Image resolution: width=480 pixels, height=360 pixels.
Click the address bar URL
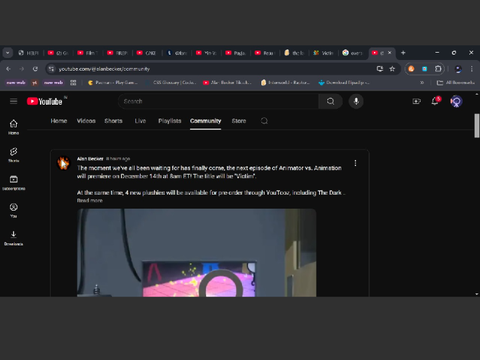(104, 69)
